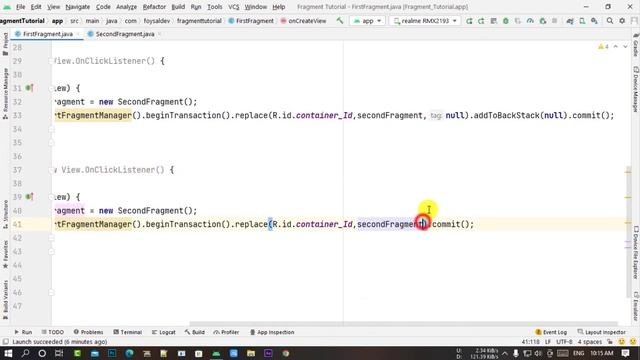Open the SDK Manager icon

594,21
